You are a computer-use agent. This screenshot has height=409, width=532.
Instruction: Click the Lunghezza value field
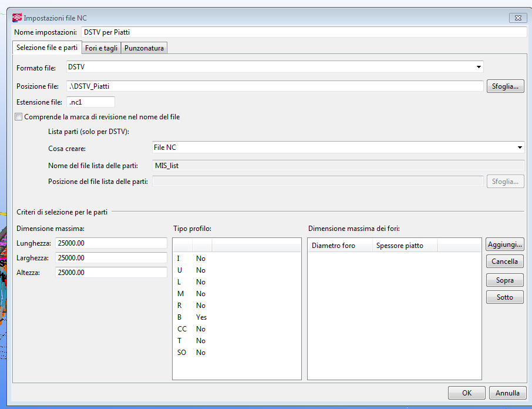(111, 243)
